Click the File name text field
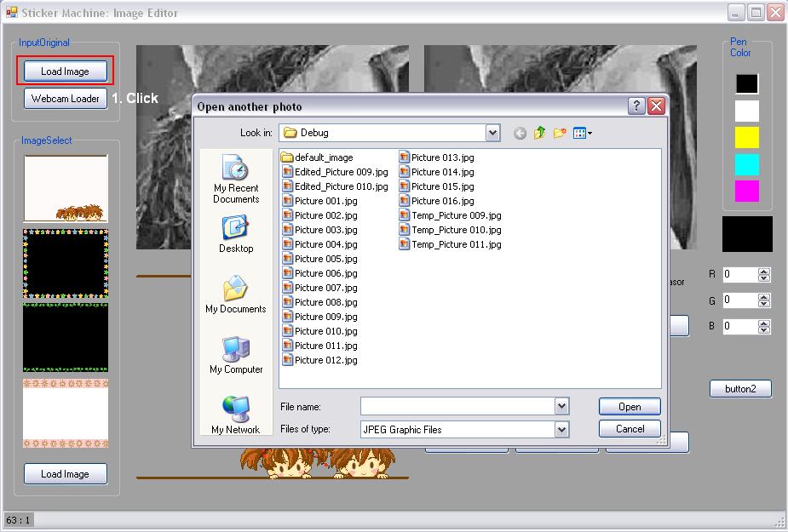The width and height of the screenshot is (788, 532). [457, 407]
